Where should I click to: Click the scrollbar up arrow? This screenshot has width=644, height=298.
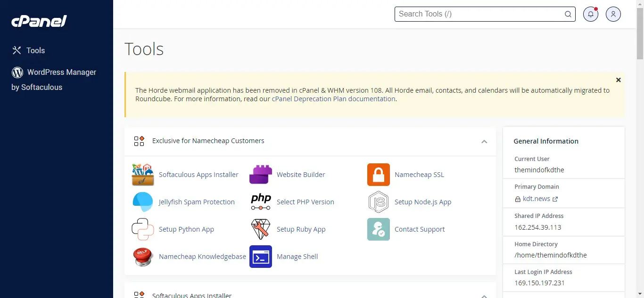tap(640, 4)
